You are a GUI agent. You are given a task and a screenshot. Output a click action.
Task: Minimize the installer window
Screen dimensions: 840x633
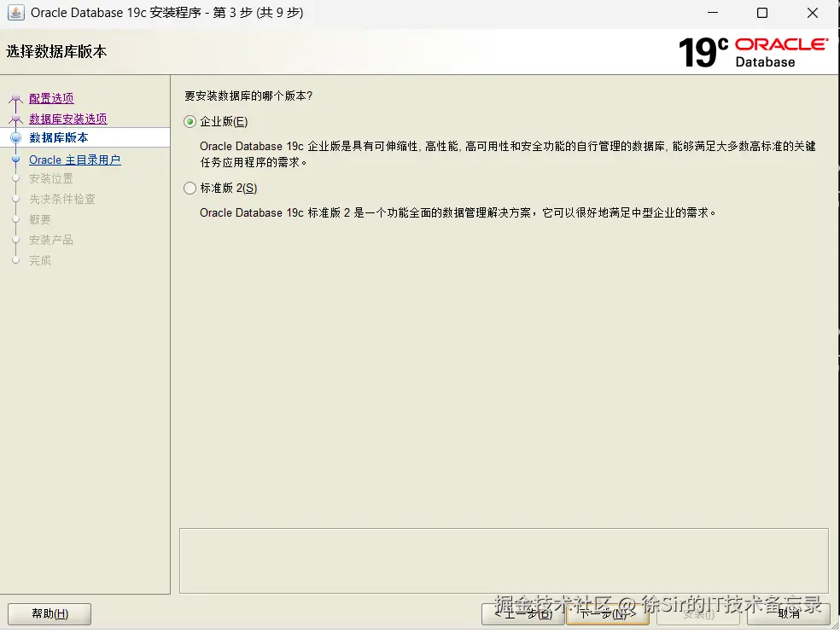[713, 13]
